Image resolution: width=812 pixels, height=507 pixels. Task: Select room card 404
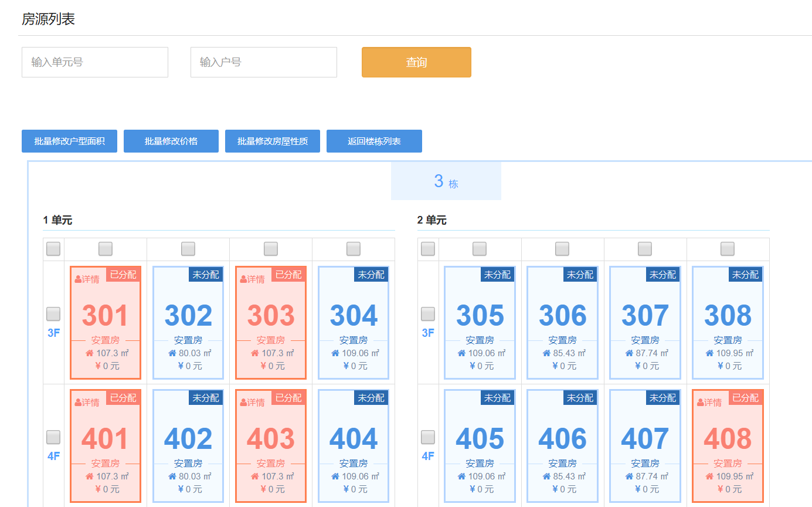pos(354,446)
